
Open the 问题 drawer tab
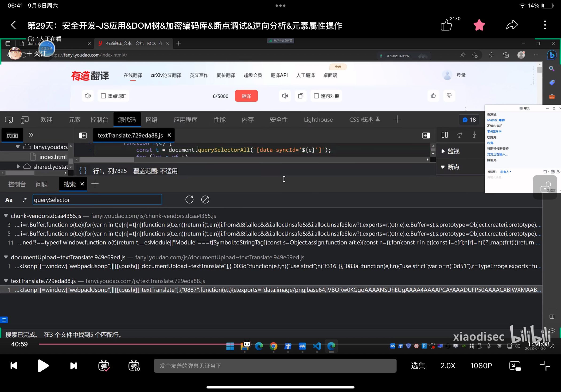pyautogui.click(x=42, y=184)
